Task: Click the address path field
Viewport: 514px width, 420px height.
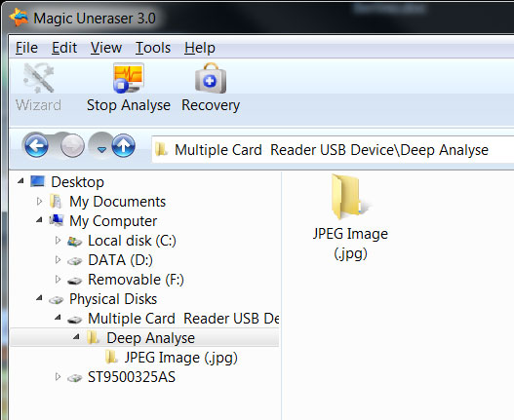Action: (x=333, y=150)
